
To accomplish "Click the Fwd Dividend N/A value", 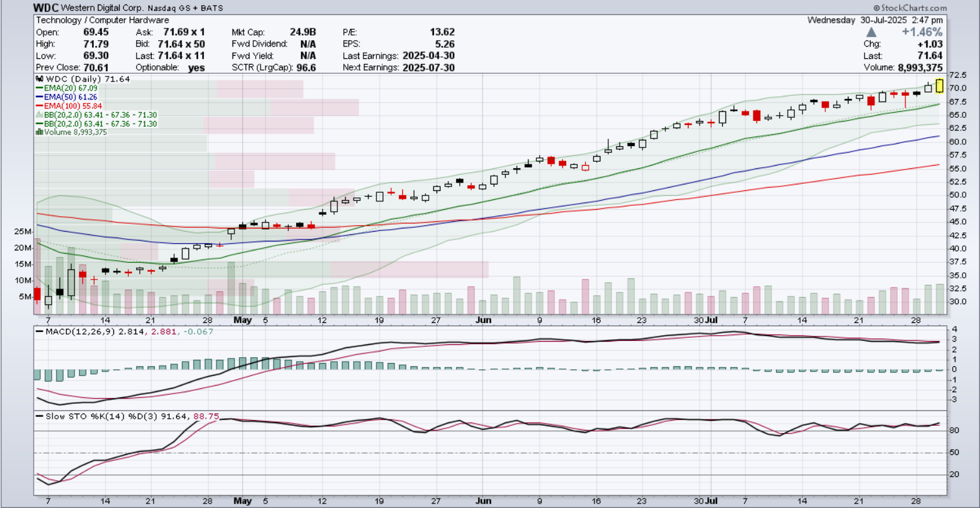I will coord(308,44).
